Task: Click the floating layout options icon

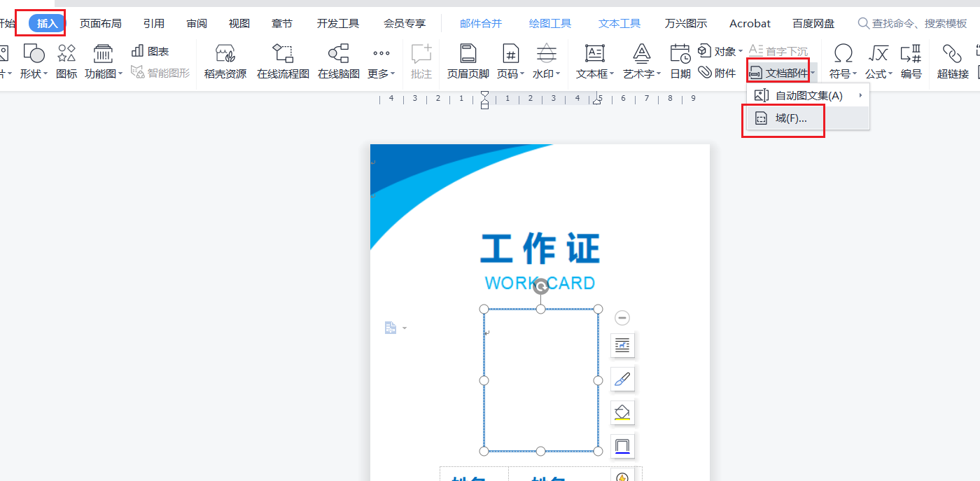Action: (x=622, y=344)
